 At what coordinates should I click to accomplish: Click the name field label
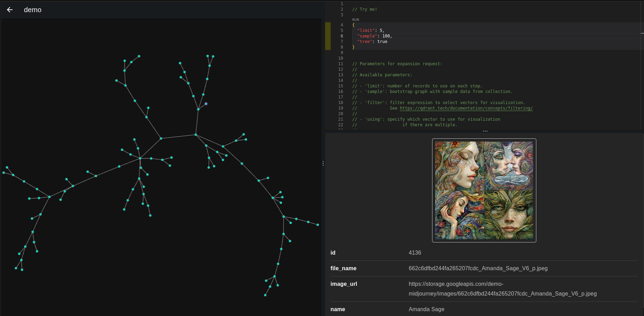pos(338,309)
